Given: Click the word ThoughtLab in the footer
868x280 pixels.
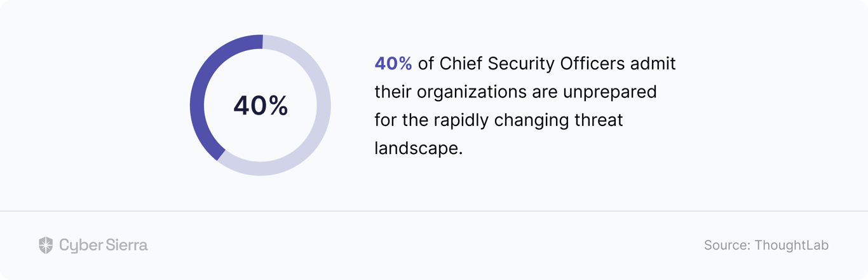Looking at the screenshot, I should pyautogui.click(x=792, y=245).
